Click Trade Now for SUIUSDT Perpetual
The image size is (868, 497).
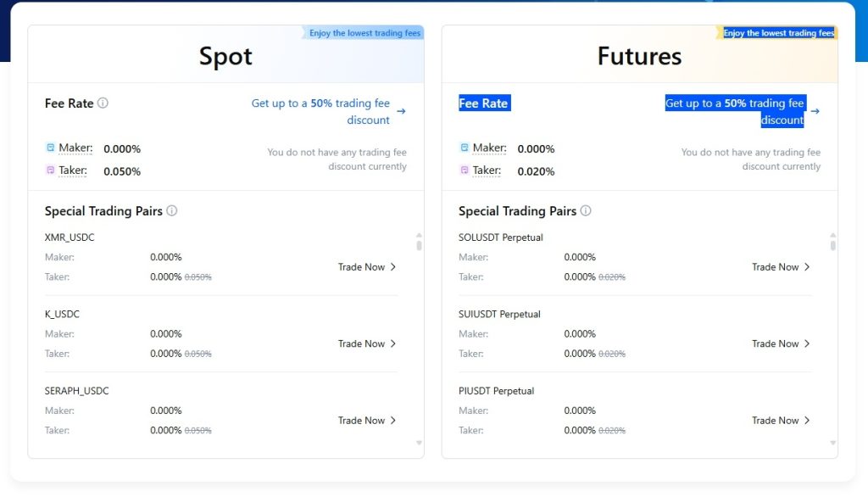[774, 343]
